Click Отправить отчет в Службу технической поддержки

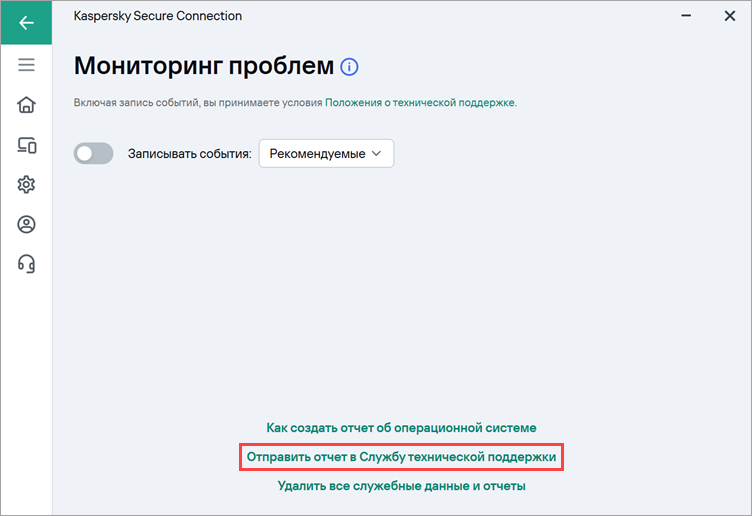click(401, 457)
